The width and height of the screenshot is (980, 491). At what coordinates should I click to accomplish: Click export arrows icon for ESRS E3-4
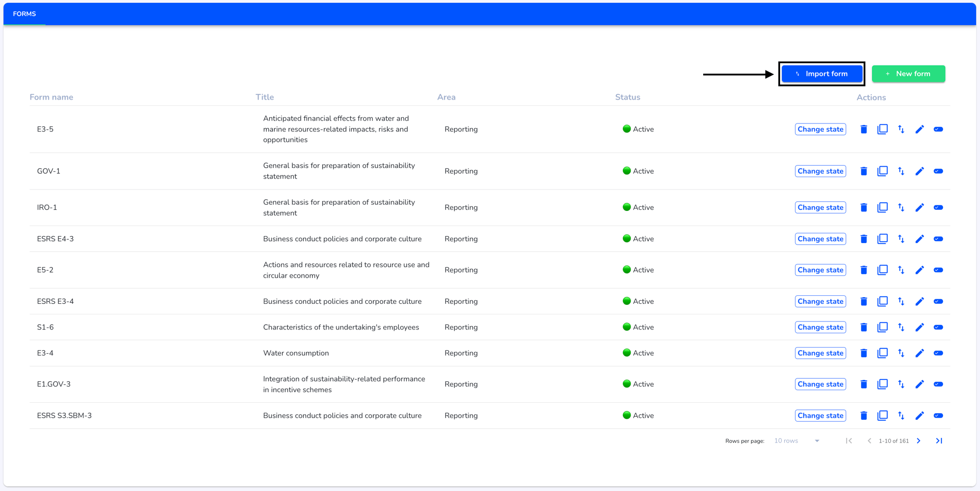click(901, 302)
